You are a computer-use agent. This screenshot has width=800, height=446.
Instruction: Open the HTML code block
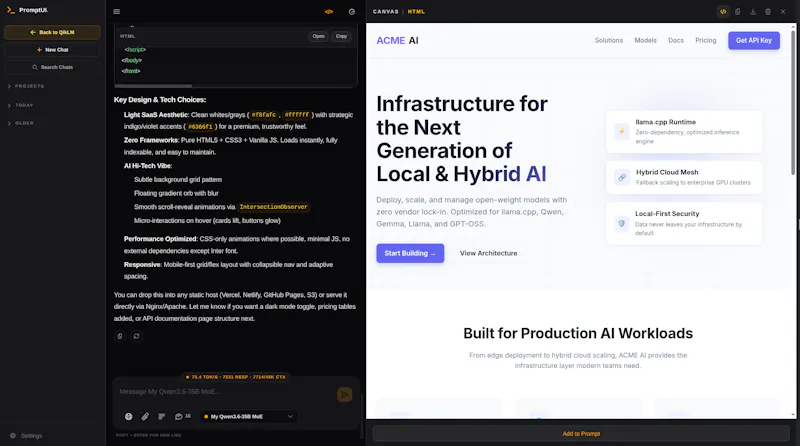pos(318,36)
